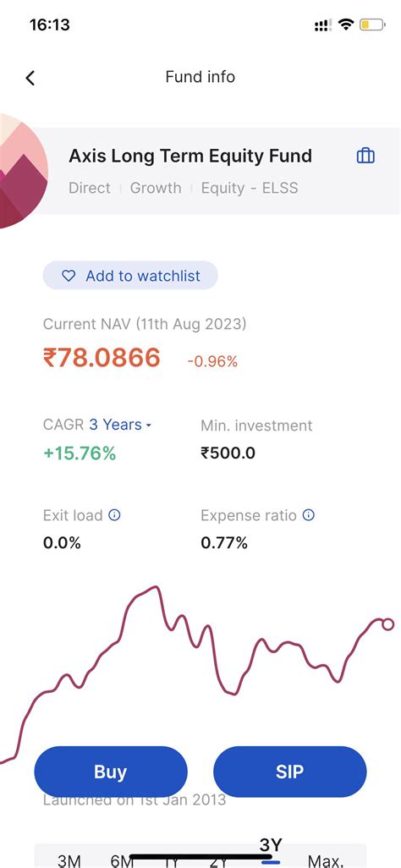401x868 pixels.
Task: Switch to the 6M chart range
Action: click(x=123, y=860)
